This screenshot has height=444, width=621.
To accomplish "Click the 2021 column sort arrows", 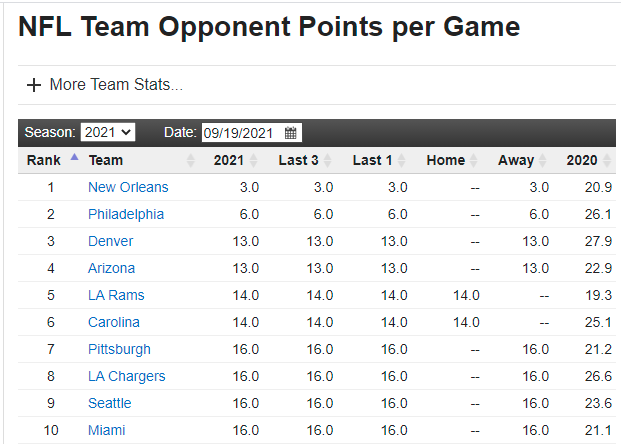I will point(253,161).
